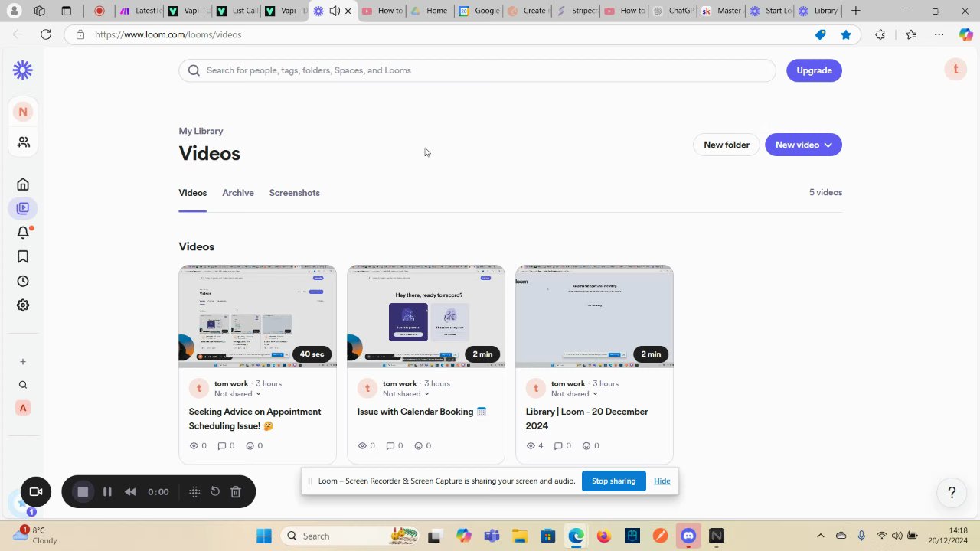Open the Favorites list icon

pos(910,34)
